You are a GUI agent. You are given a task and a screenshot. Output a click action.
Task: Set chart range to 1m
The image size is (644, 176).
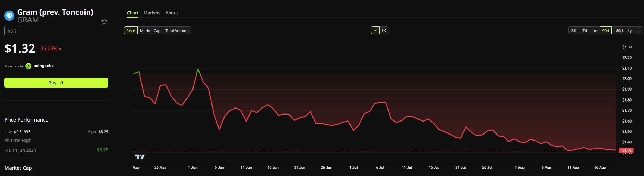click(594, 31)
